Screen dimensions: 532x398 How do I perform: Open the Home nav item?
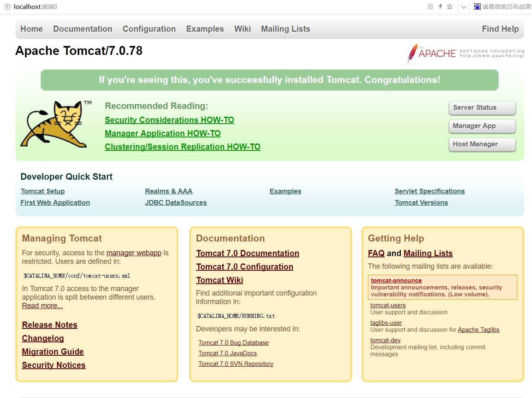coord(32,29)
